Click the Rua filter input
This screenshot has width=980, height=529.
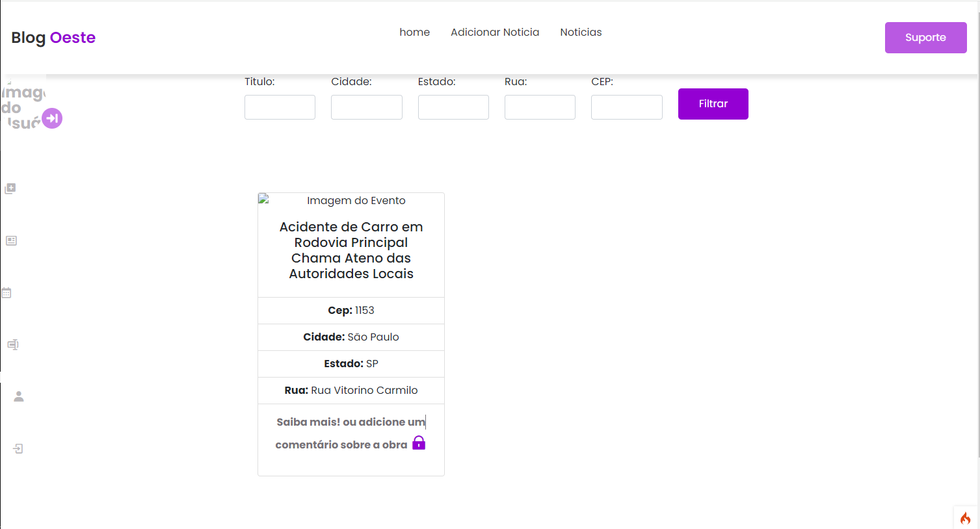[x=540, y=107]
